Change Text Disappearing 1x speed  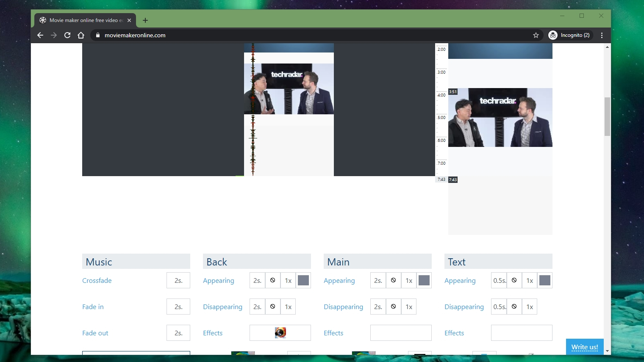coord(530,307)
